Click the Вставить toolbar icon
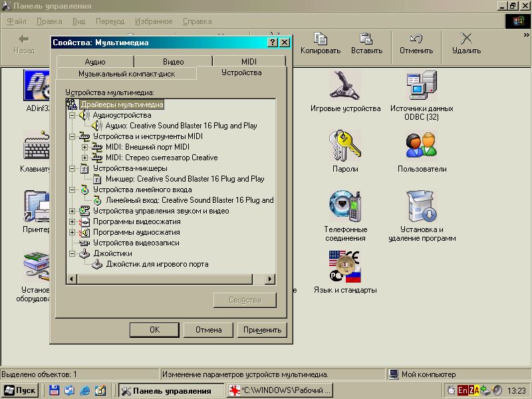 click(x=366, y=43)
